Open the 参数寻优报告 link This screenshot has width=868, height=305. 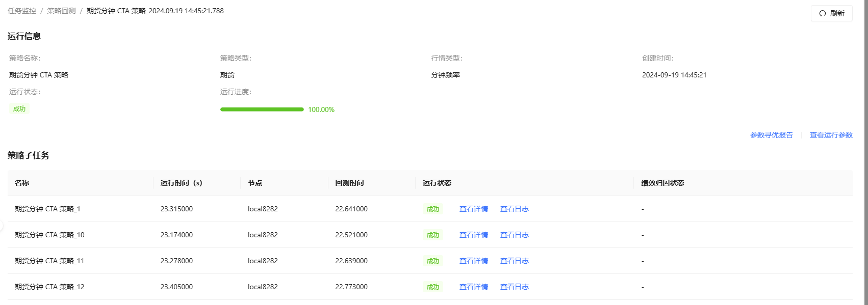pyautogui.click(x=771, y=135)
